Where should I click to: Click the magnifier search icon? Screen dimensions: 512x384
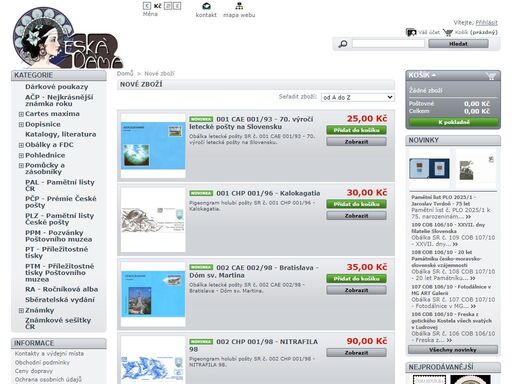point(343,44)
